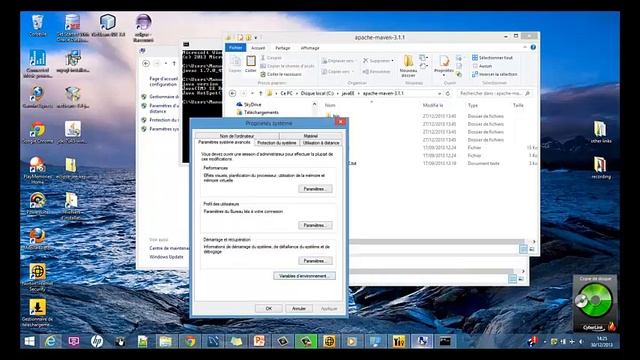640x360 pixels.
Task: Click the Windows Start button in taskbar
Action: [29, 341]
